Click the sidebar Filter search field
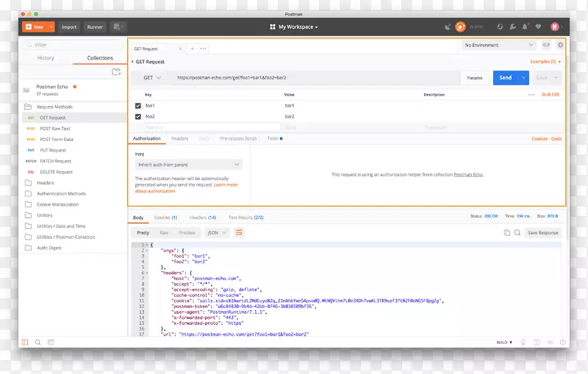 pos(73,45)
